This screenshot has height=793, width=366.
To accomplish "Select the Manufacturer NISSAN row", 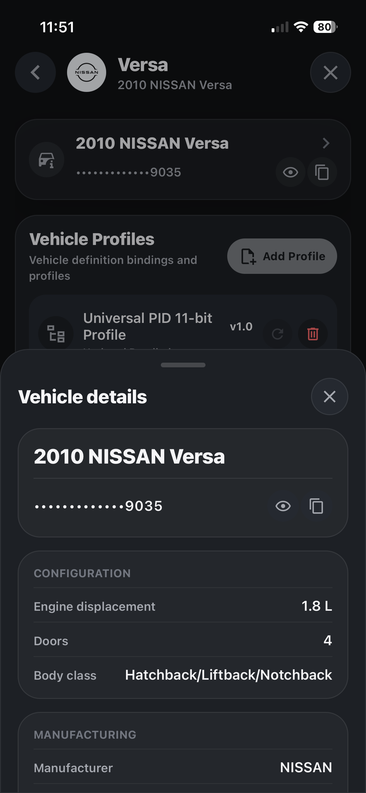I will coord(183,768).
